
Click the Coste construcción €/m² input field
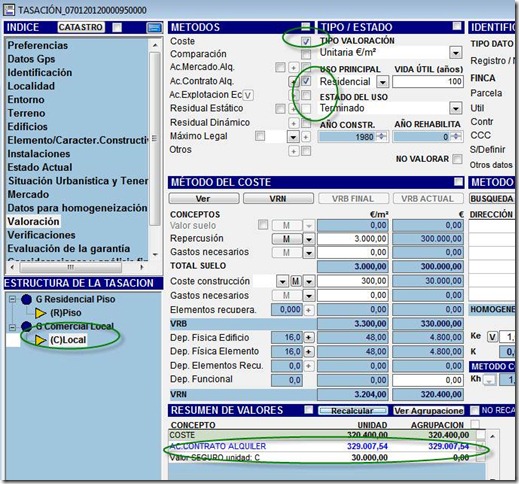click(x=353, y=281)
